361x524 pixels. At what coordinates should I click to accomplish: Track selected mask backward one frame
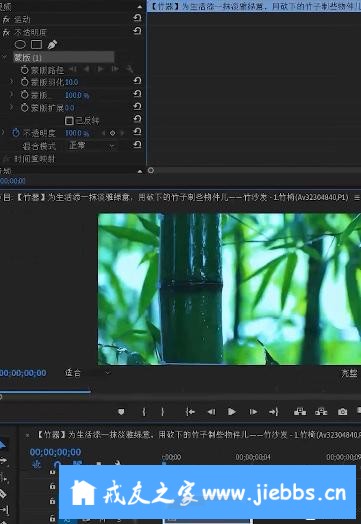tap(73, 69)
